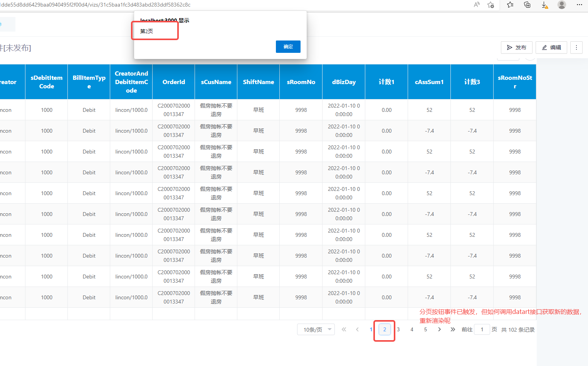Click the cAssSum1 column header

tap(429, 82)
